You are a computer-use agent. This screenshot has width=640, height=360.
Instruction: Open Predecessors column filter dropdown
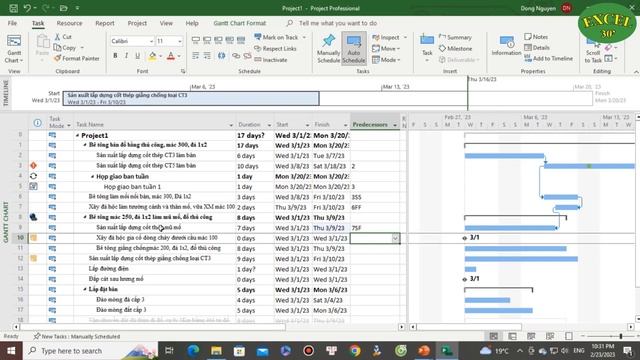click(395, 125)
